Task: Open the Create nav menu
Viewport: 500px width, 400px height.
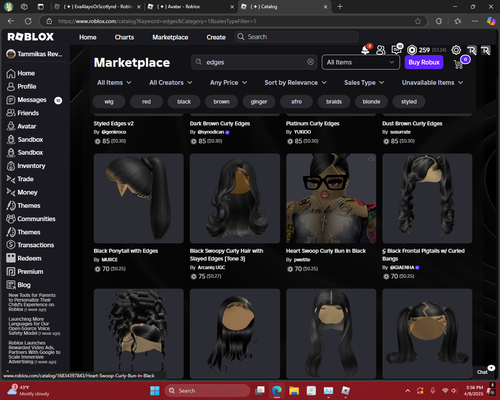Action: pos(216,37)
